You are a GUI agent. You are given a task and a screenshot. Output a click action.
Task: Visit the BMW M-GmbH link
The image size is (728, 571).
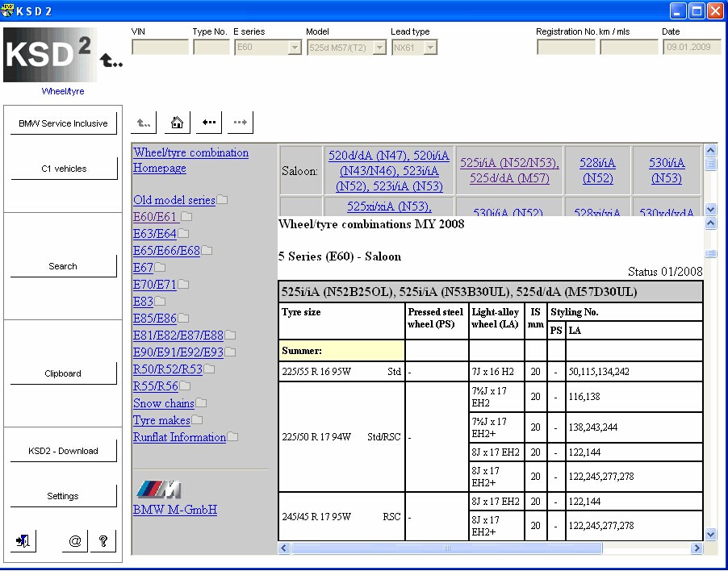coord(175,510)
